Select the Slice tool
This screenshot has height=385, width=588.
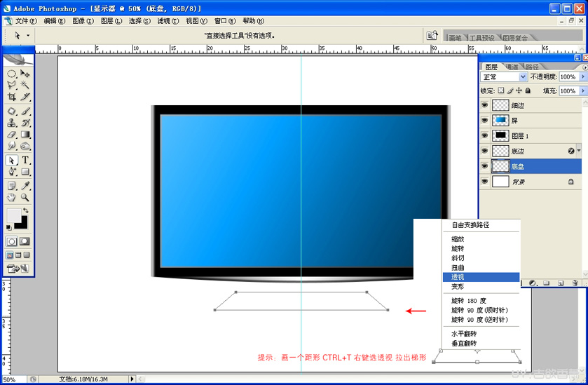pos(25,97)
